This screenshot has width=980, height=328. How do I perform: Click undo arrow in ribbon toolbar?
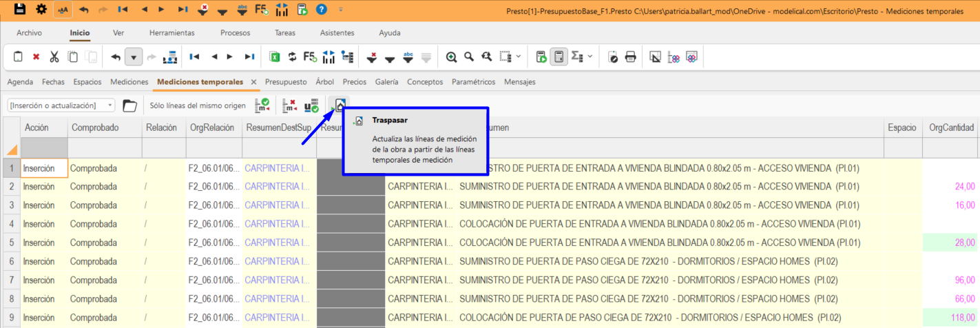pyautogui.click(x=116, y=57)
